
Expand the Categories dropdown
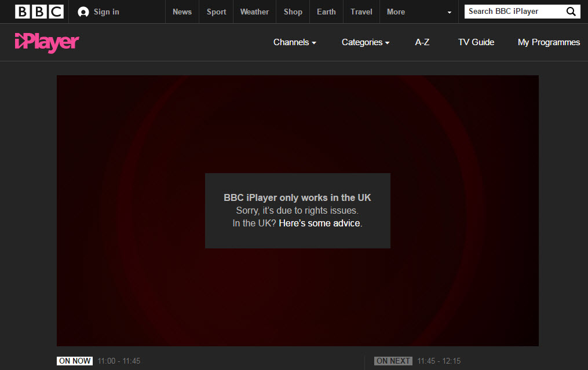coord(366,42)
